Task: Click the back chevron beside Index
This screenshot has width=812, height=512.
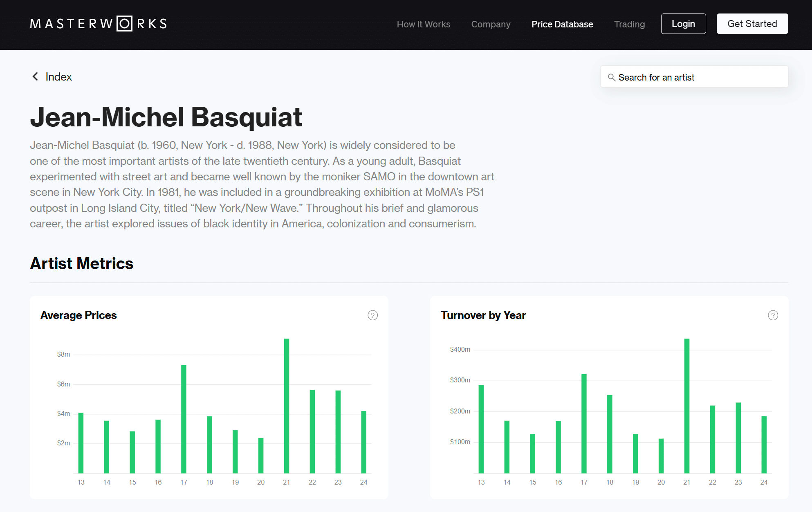Action: coord(35,76)
